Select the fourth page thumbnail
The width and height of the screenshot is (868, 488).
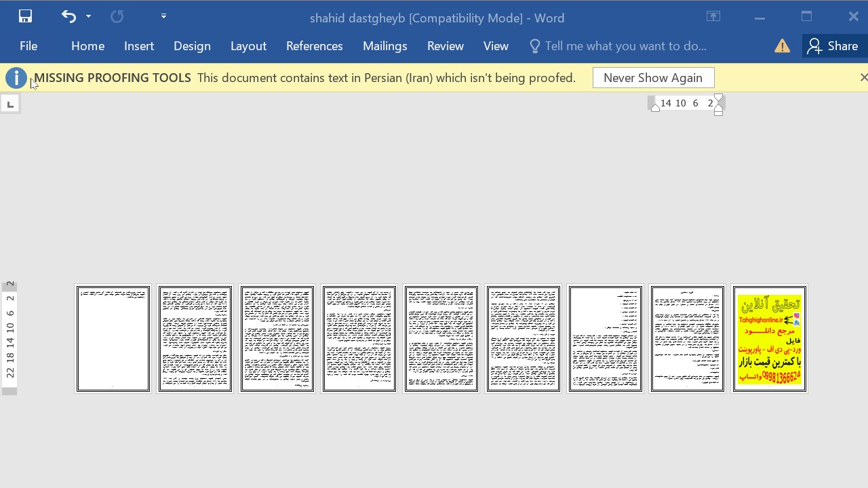click(x=359, y=339)
